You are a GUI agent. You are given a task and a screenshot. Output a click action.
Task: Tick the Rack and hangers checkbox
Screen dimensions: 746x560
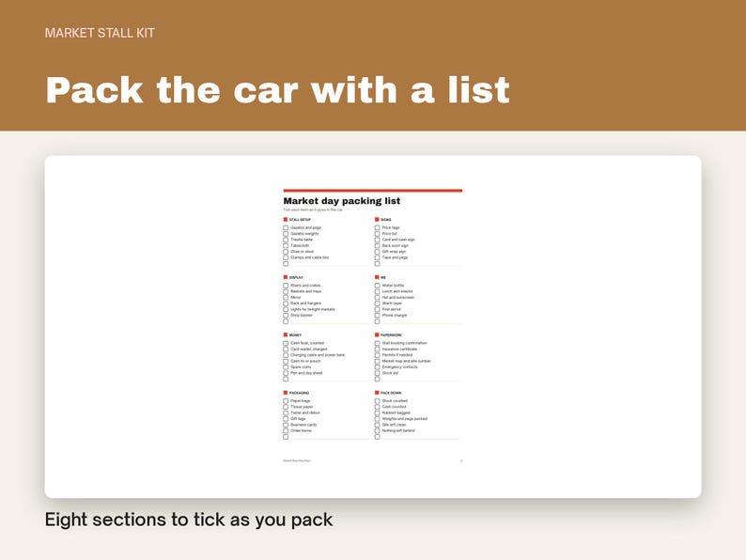(286, 303)
